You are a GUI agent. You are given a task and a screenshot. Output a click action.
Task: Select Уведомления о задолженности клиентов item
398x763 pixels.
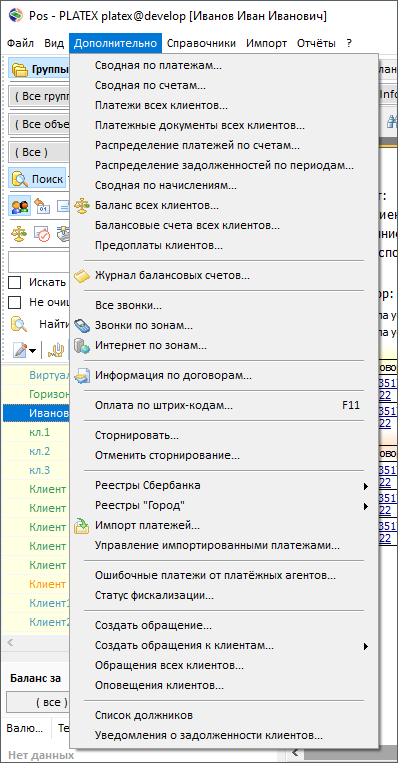pyautogui.click(x=224, y=736)
